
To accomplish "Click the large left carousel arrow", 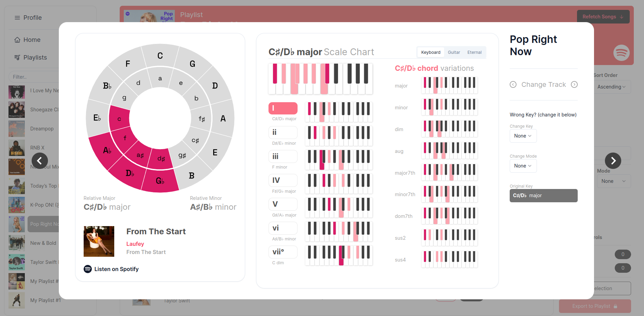I will (40, 161).
